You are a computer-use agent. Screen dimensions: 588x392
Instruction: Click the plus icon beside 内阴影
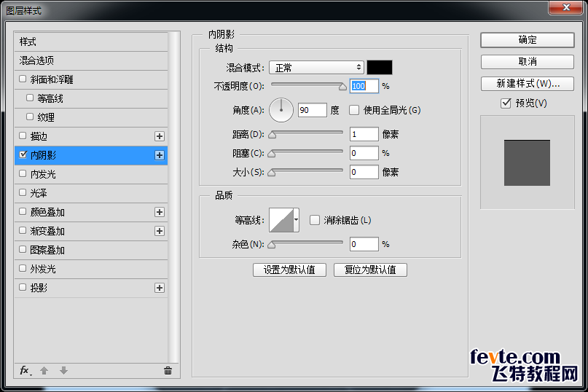point(160,155)
